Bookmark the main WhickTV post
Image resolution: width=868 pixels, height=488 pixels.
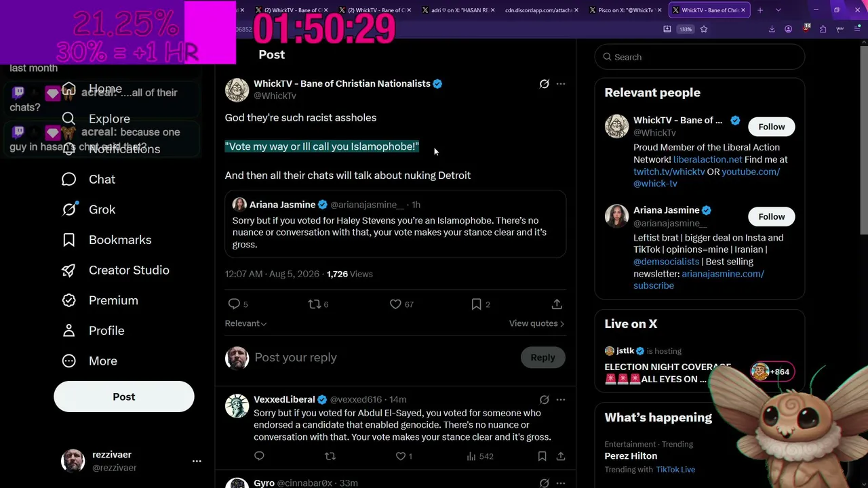(x=477, y=304)
